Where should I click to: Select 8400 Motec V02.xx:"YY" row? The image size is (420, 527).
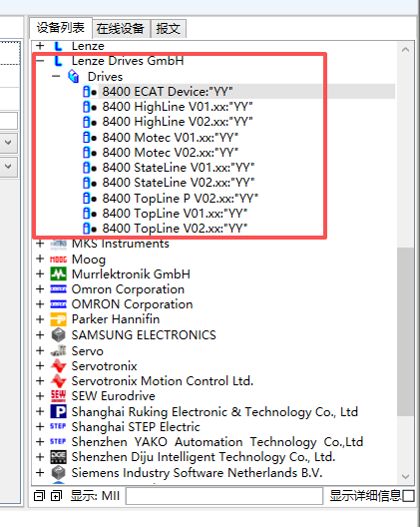click(170, 153)
